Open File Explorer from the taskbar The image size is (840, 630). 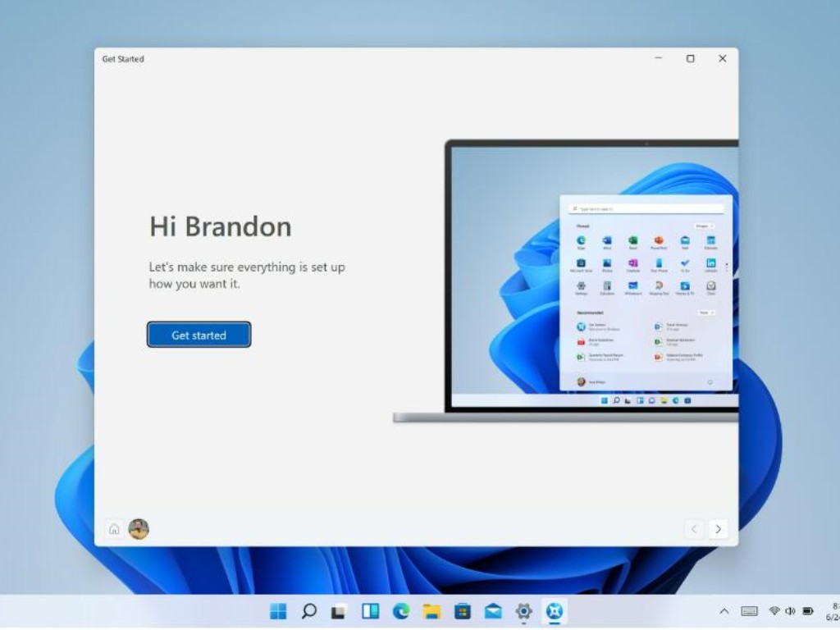click(431, 611)
